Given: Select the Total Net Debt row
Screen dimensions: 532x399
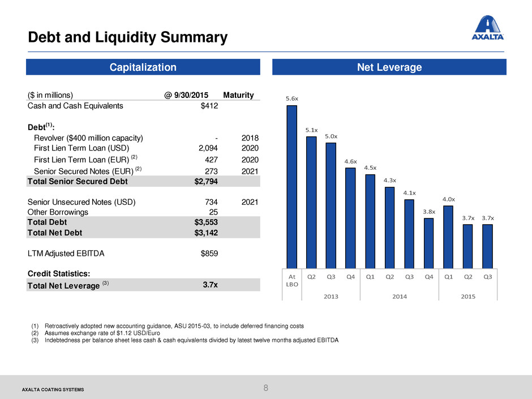Looking at the screenshot, I should tap(143, 233).
